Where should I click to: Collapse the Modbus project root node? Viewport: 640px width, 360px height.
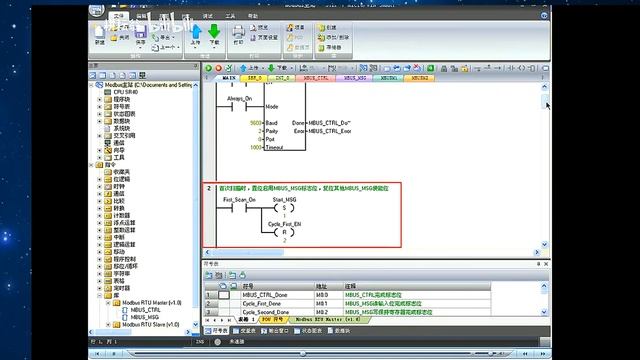click(91, 85)
